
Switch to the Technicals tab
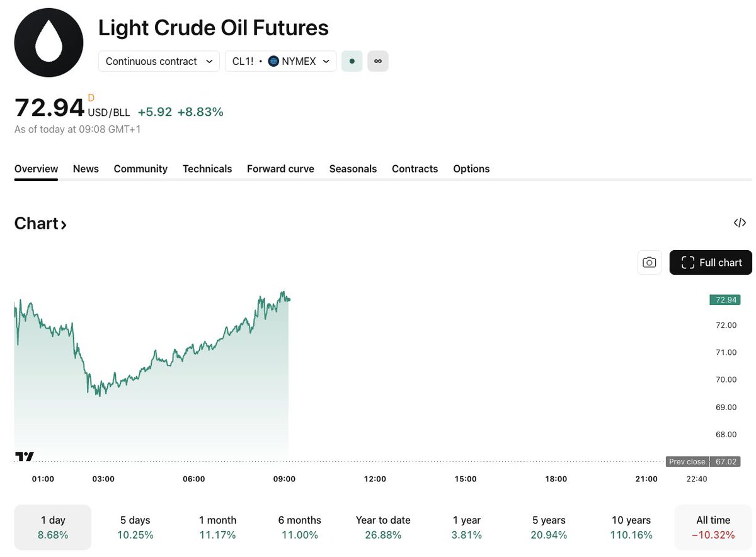[x=207, y=169]
